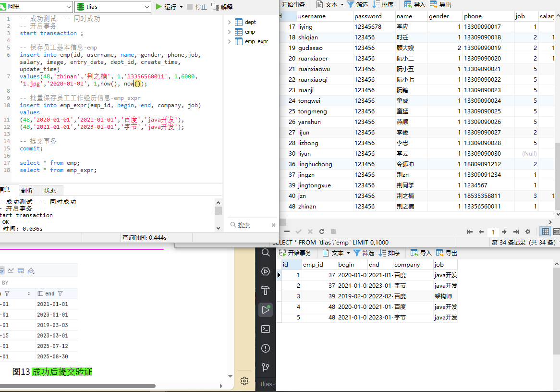Image resolution: width=560 pixels, height=392 pixels.
Task: Open the IDE Terminal tool window
Action: (x=266, y=329)
